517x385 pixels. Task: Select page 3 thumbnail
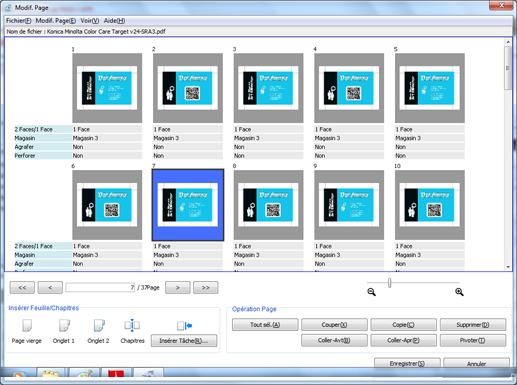(x=268, y=88)
